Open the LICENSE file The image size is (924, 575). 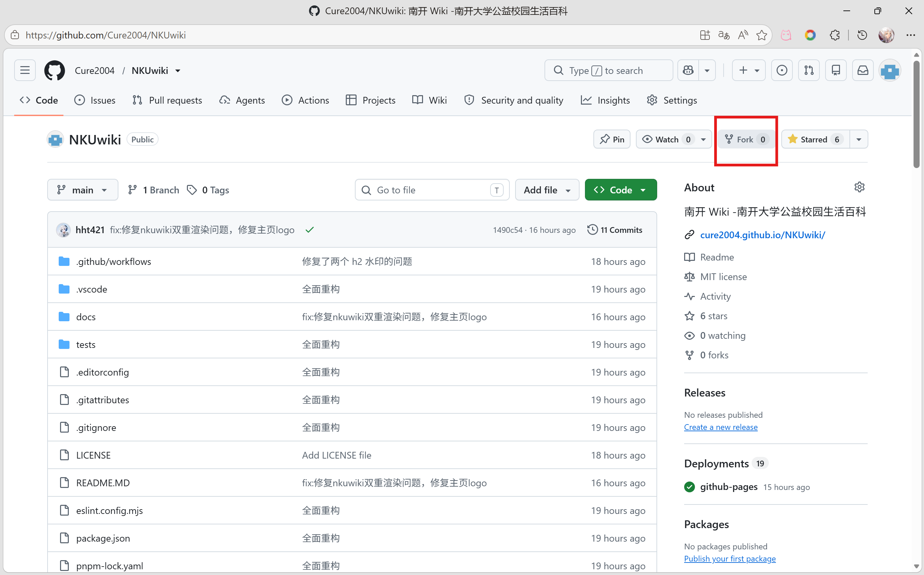pyautogui.click(x=93, y=456)
